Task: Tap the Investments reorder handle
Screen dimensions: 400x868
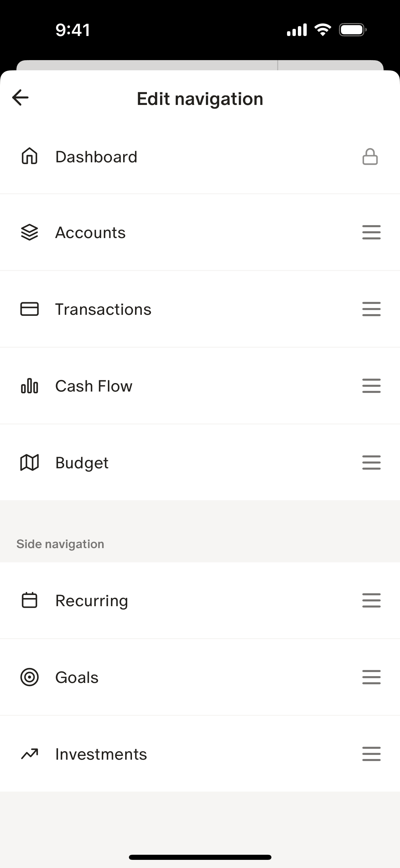Action: pyautogui.click(x=371, y=754)
